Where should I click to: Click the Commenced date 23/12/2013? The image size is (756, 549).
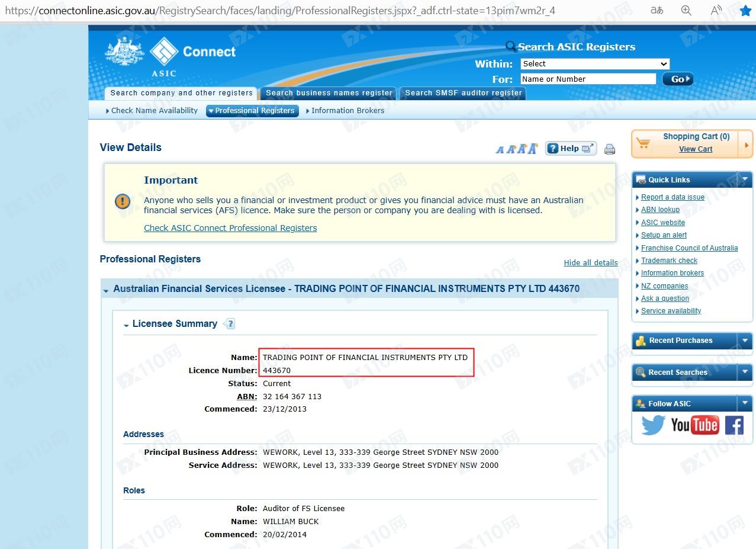(285, 409)
